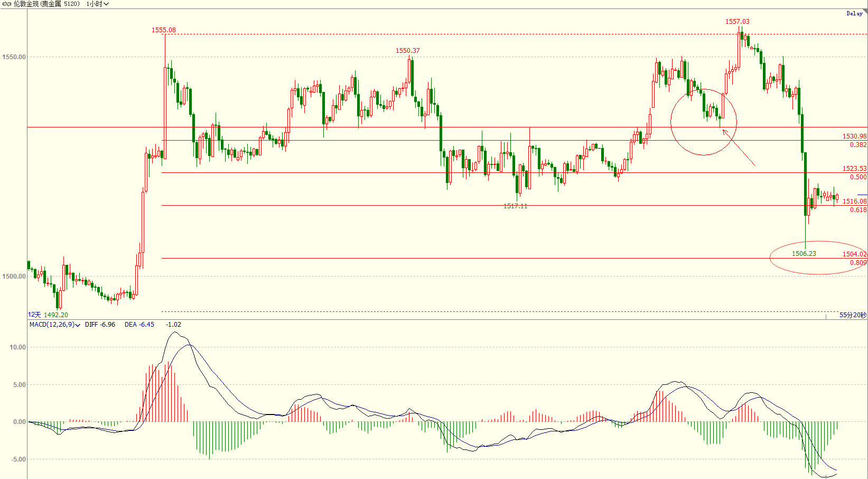Click the 0.00 MACD axis label
Image resolution: width=868 pixels, height=479 pixels.
pos(20,422)
